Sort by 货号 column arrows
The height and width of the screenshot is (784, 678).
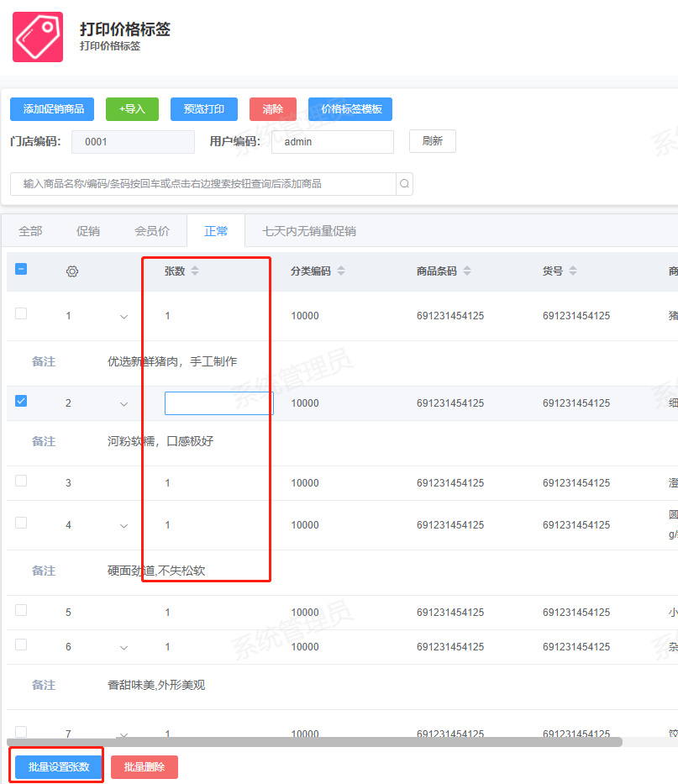[573, 271]
